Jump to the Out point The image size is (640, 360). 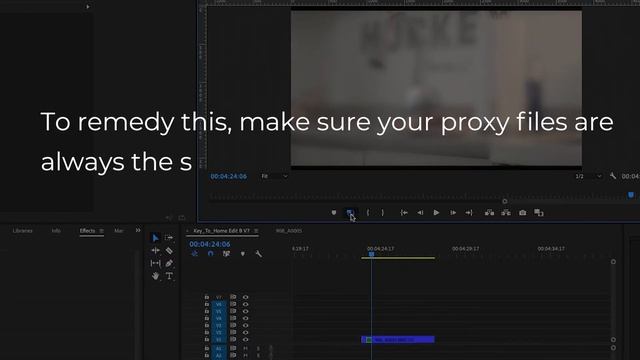click(469, 213)
